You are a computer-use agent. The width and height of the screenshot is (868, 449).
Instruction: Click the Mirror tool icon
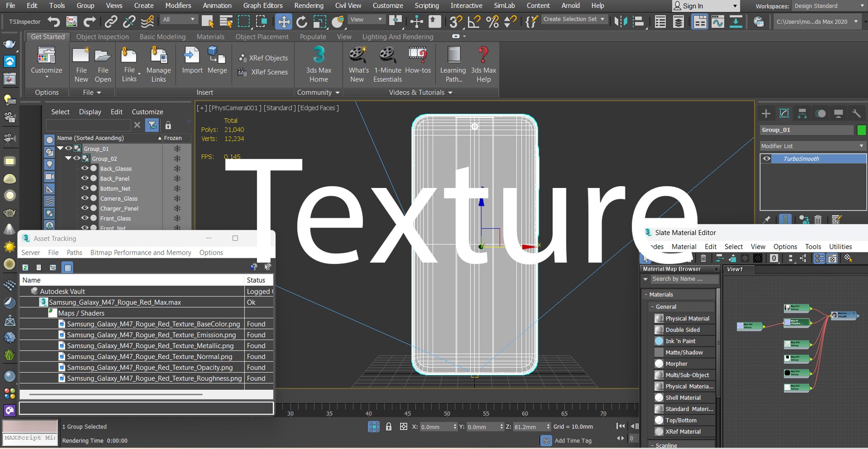(621, 22)
